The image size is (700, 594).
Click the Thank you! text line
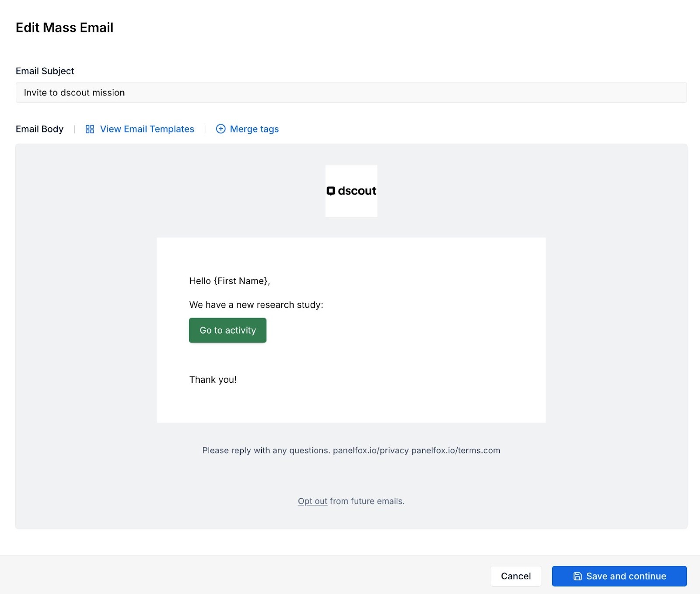(213, 380)
